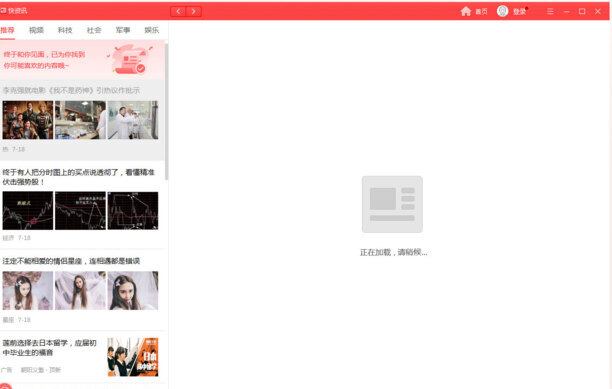Click the middle girl photo in constellation article
The image size is (612, 389).
point(80,291)
